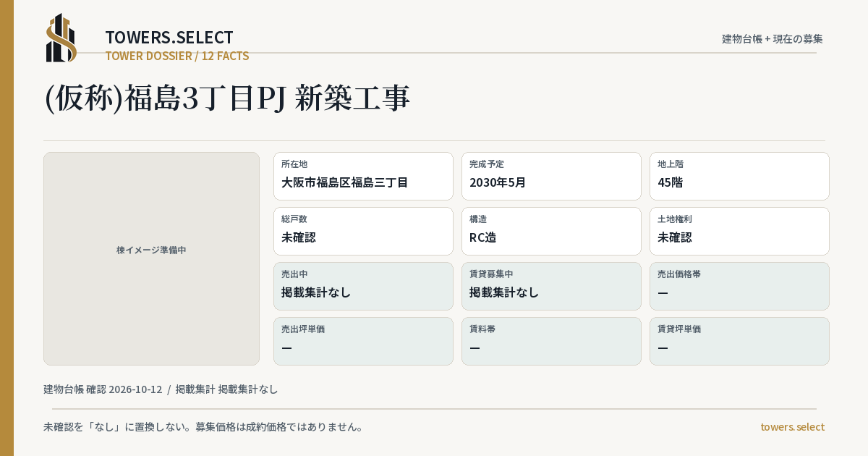The width and height of the screenshot is (868, 456).
Task: Select the 賃貸坪単価 card
Action: click(x=739, y=341)
